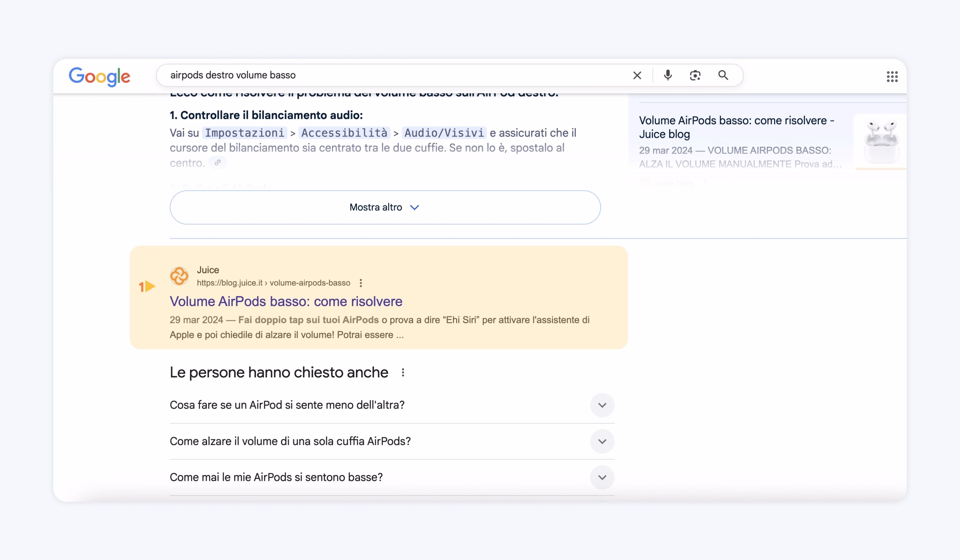The height and width of the screenshot is (560, 960).
Task: Click the magnifying glass search icon
Action: (723, 75)
